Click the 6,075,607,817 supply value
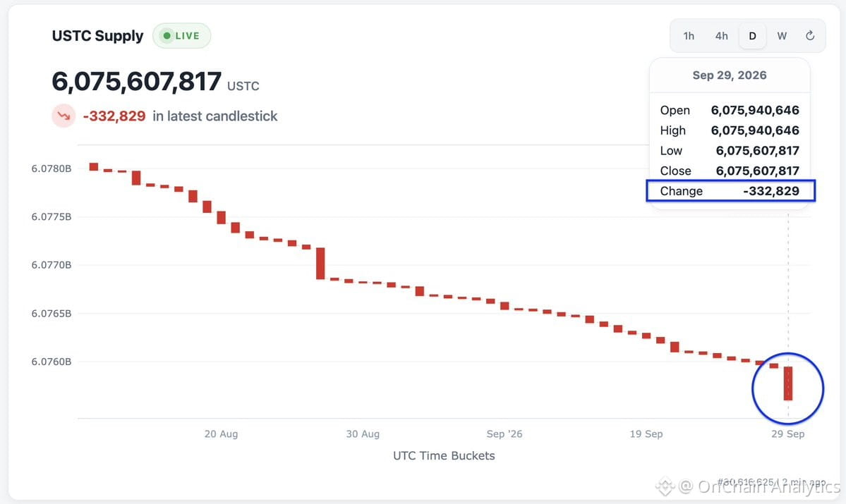The width and height of the screenshot is (846, 504). (136, 81)
